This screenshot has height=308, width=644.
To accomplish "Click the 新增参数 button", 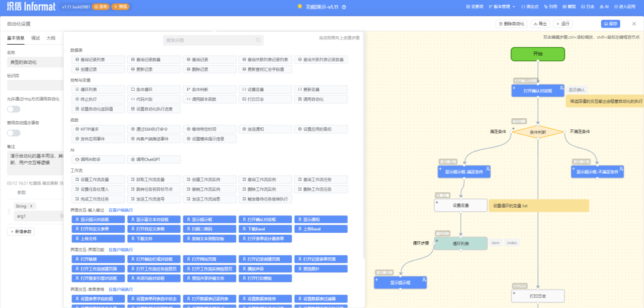I will [21, 231].
